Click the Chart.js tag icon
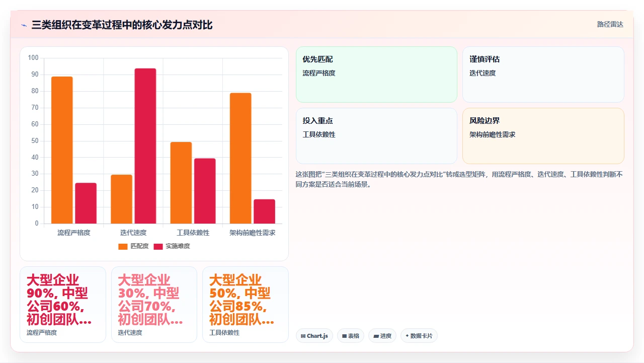 [303, 336]
